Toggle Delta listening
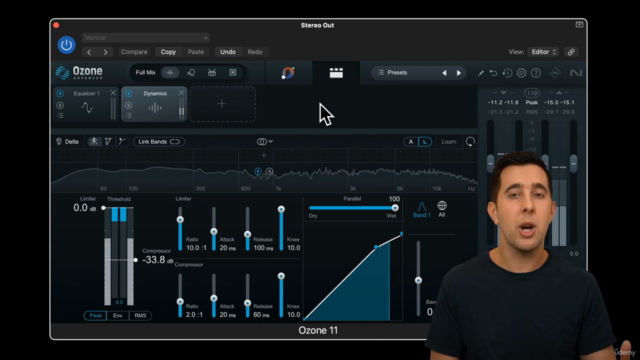Viewport: 640px width, 360px height. 68,142
